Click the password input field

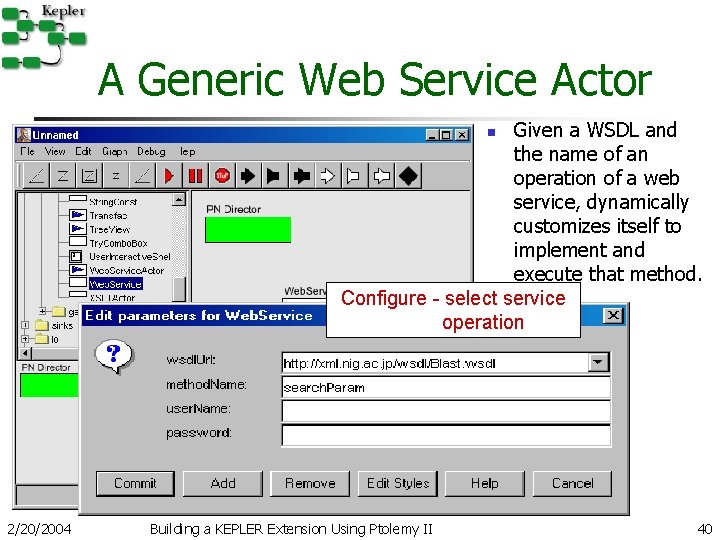pyautogui.click(x=446, y=435)
